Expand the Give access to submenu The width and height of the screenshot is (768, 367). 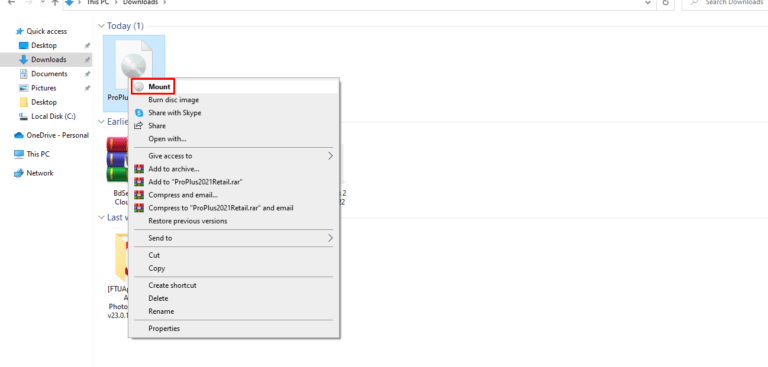click(234, 156)
